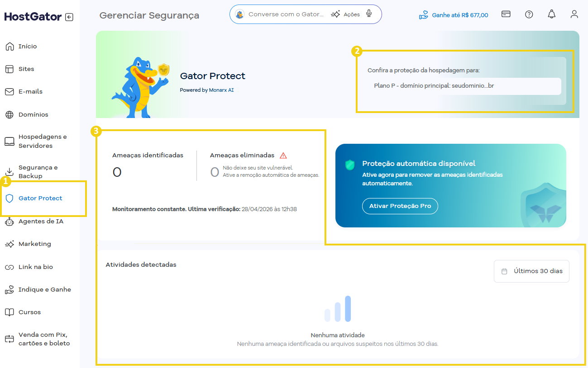Click the Domínios globe icon
Screen dimensions: 588x368
coord(10,114)
